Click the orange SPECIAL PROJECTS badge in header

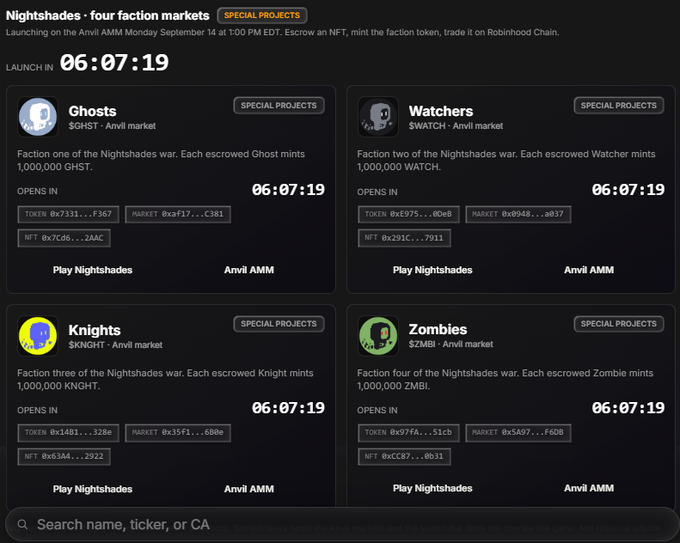262,15
